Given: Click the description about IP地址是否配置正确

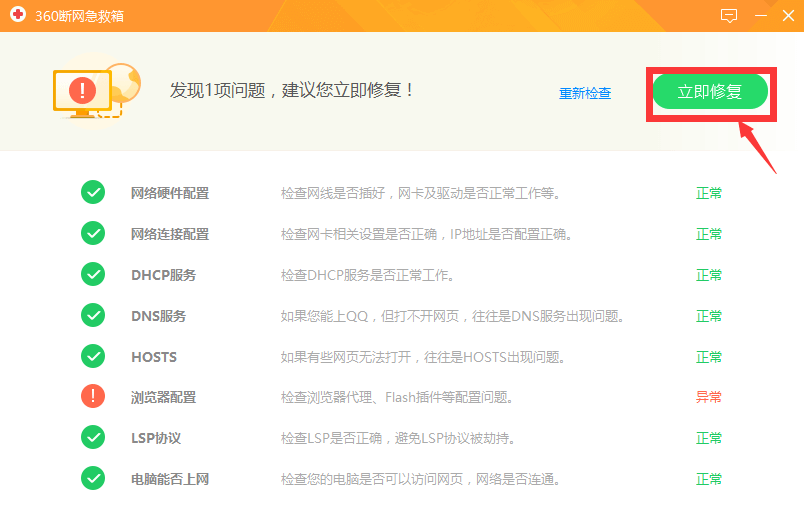Looking at the screenshot, I should 426,234.
